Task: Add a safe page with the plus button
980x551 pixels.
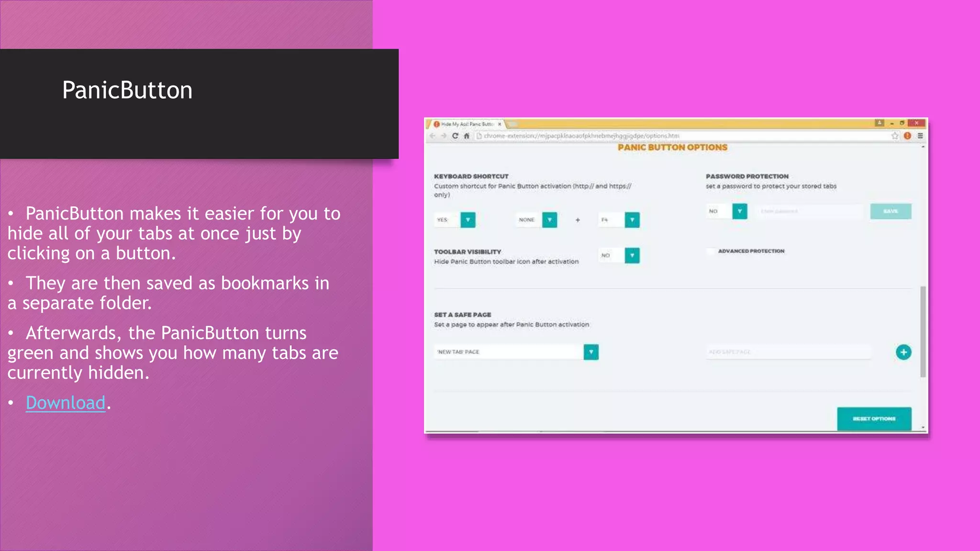Action: [903, 353]
